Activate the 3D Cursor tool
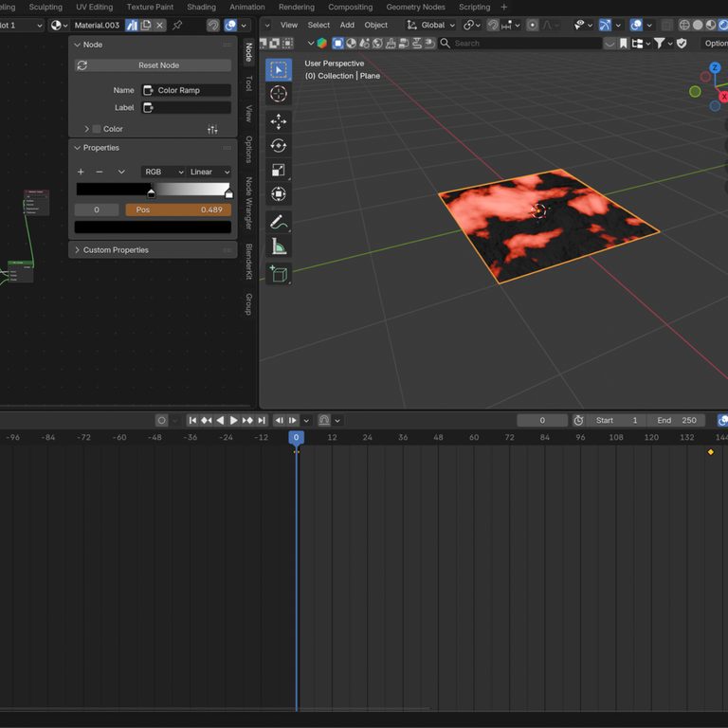728x728 pixels. tap(278, 94)
